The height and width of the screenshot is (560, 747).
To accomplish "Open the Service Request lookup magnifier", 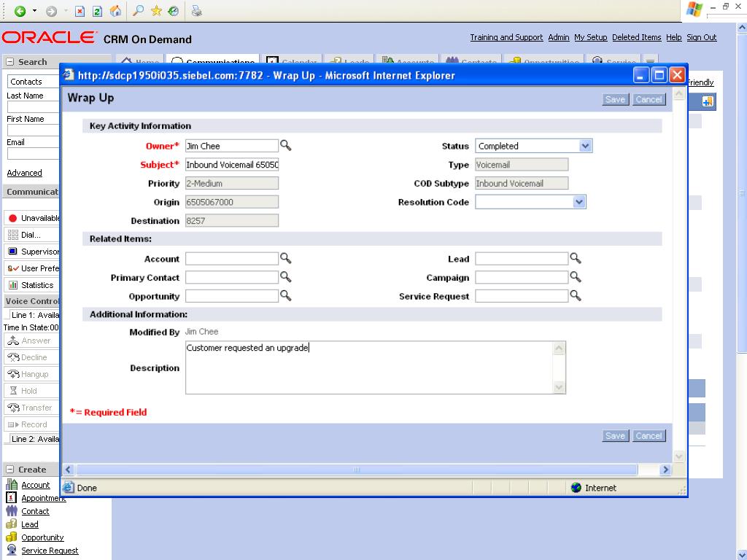I will pyautogui.click(x=576, y=296).
